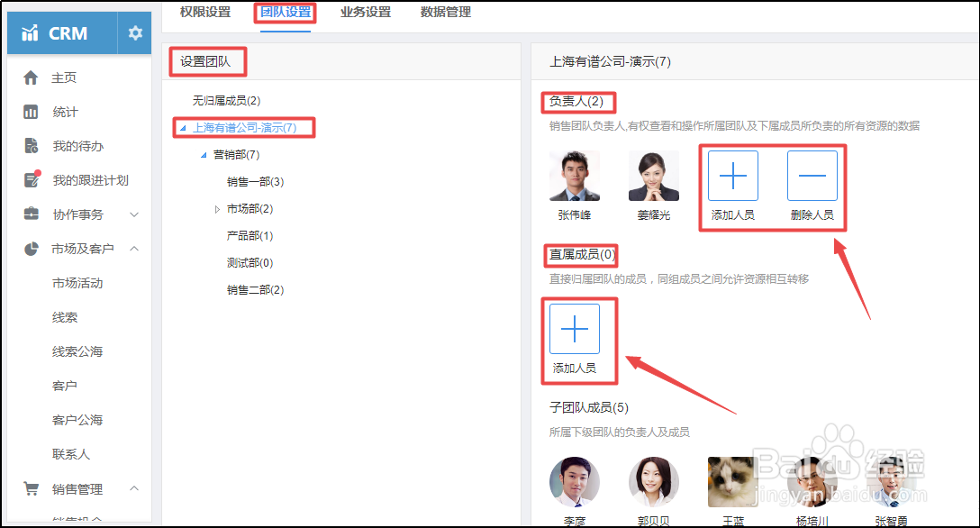Click the document icon beside 我的待办
This screenshot has width=980, height=528.
click(x=31, y=146)
